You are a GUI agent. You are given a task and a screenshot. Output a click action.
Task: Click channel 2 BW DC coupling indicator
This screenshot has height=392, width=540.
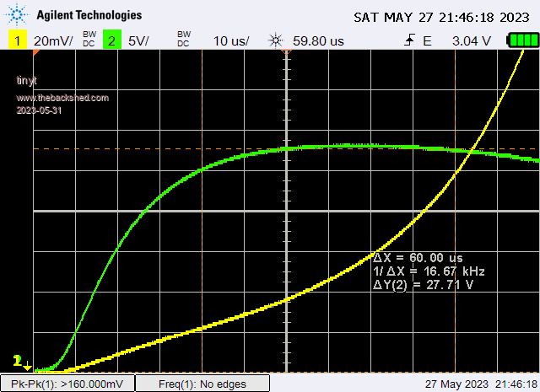coord(183,40)
